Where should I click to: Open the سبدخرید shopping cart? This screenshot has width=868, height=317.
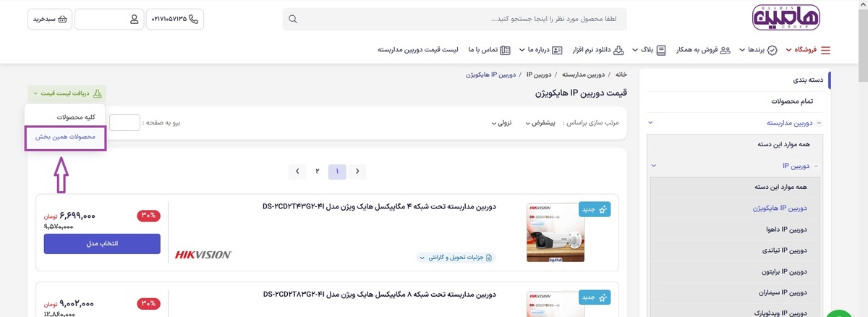pyautogui.click(x=50, y=19)
